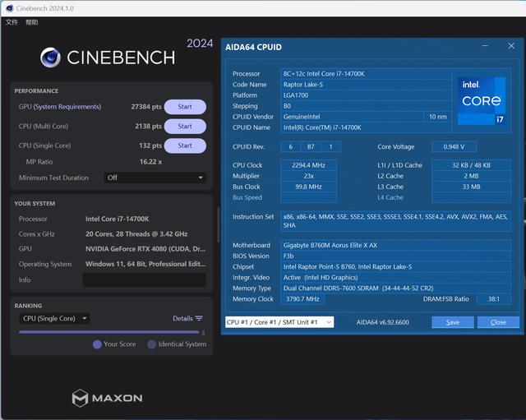Open the 文件 menu
This screenshot has height=420, width=526.
[12, 22]
